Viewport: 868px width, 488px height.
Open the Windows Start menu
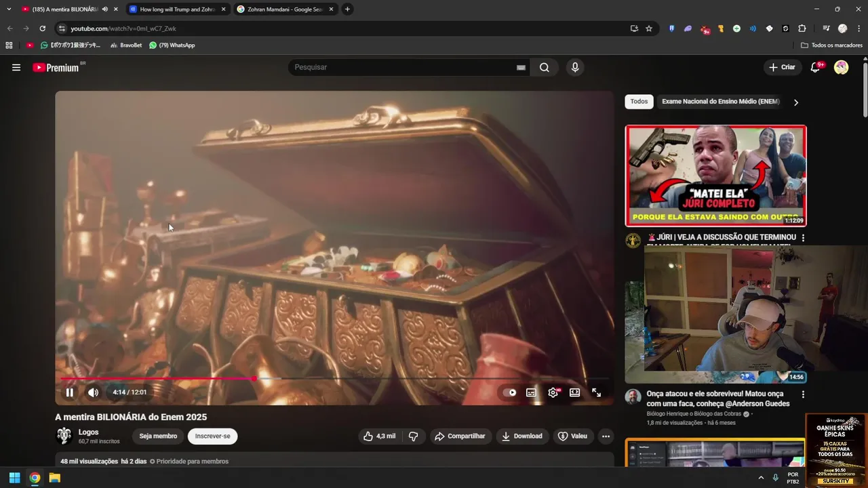14,478
